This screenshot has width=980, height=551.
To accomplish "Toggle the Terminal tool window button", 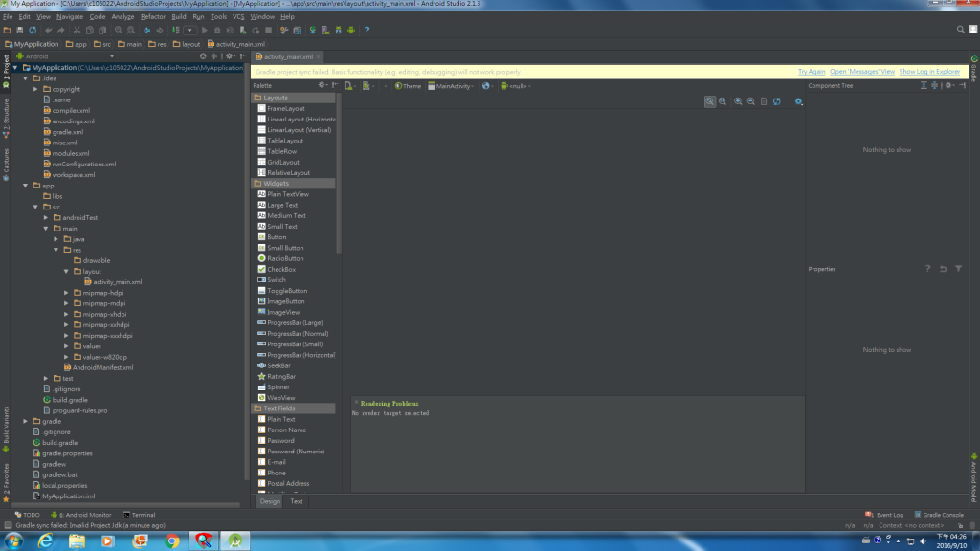I will click(x=140, y=515).
